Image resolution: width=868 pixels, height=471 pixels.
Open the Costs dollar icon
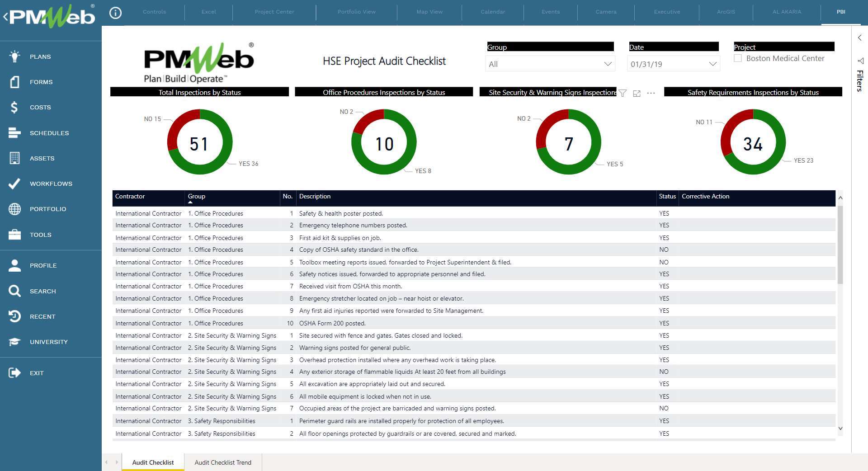pyautogui.click(x=14, y=107)
